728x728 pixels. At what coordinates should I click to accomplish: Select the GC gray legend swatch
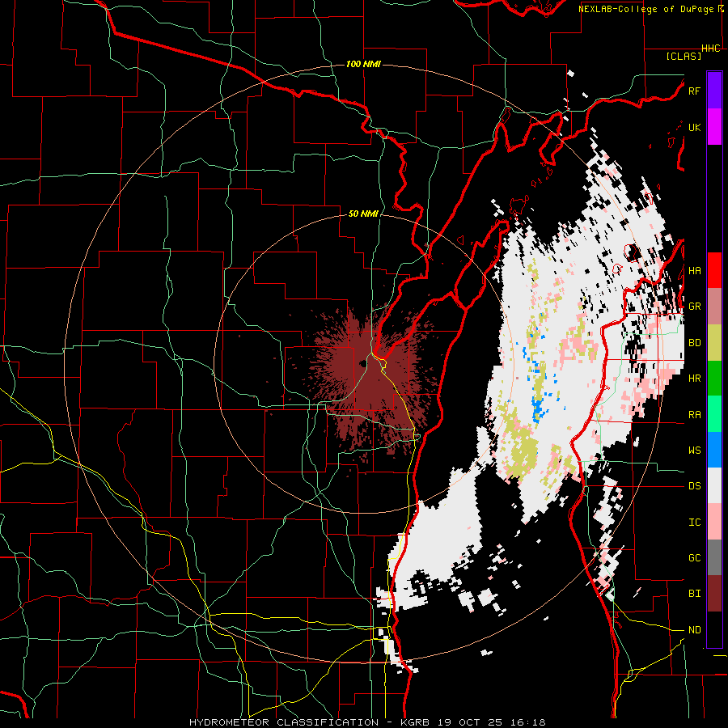714,557
